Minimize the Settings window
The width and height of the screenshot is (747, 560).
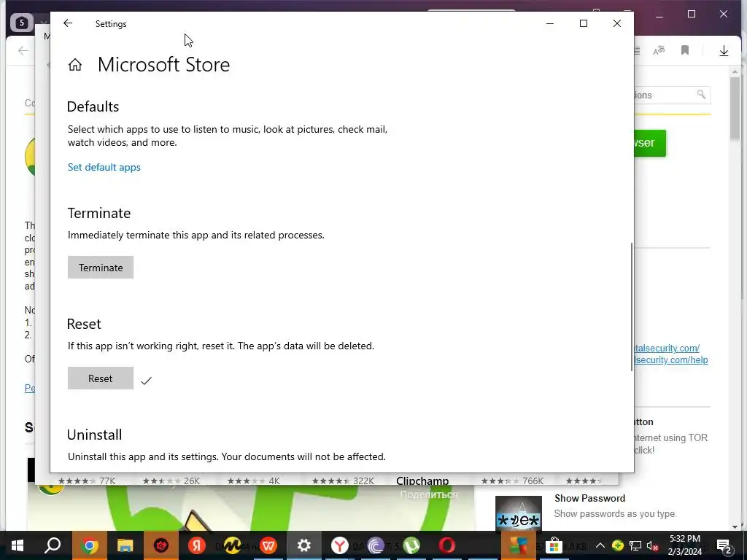click(x=550, y=23)
